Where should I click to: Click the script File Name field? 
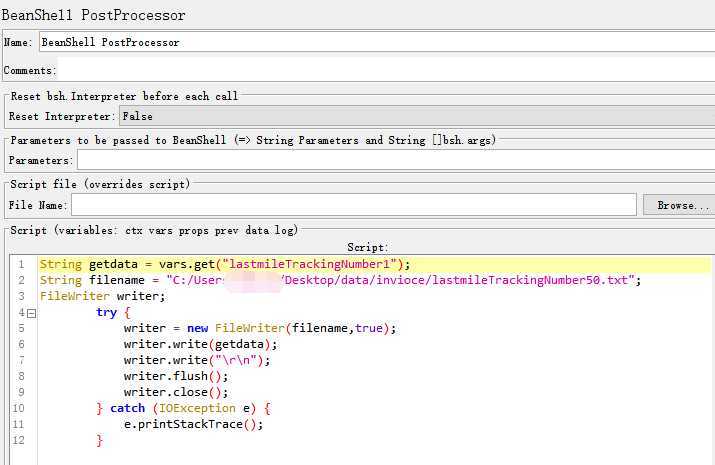[x=354, y=205]
